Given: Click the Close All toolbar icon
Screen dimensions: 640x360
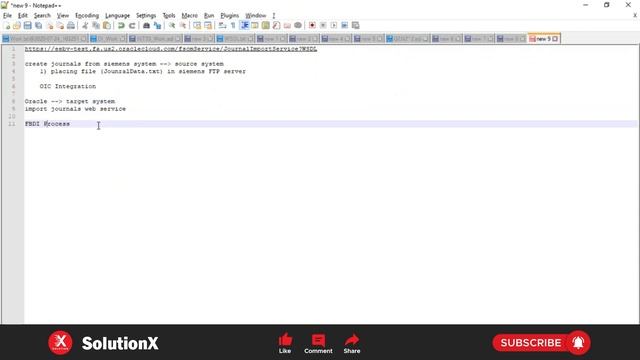Looking at the screenshot, I should click(x=60, y=25).
